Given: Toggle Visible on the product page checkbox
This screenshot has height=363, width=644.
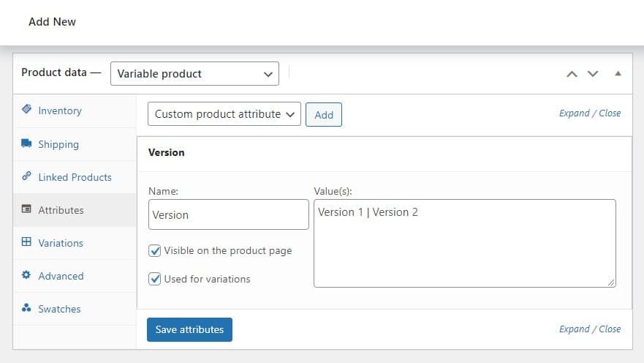Looking at the screenshot, I should pyautogui.click(x=155, y=251).
